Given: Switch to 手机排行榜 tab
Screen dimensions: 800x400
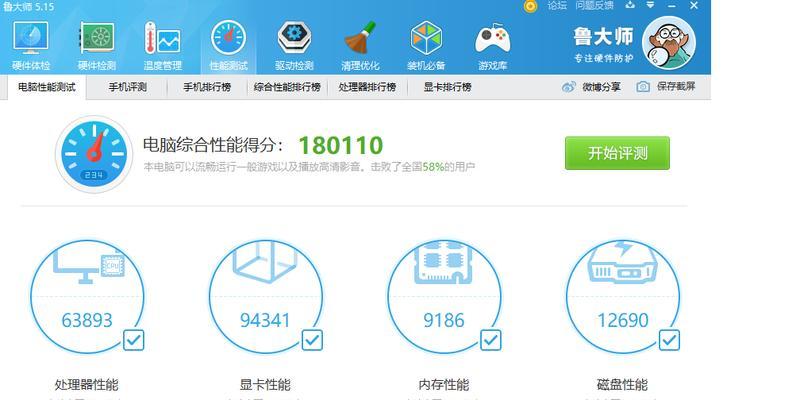Looking at the screenshot, I should click(x=207, y=87).
